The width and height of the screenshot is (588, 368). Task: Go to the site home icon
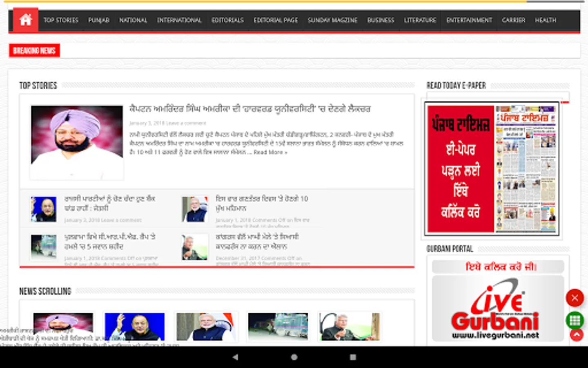click(x=25, y=20)
